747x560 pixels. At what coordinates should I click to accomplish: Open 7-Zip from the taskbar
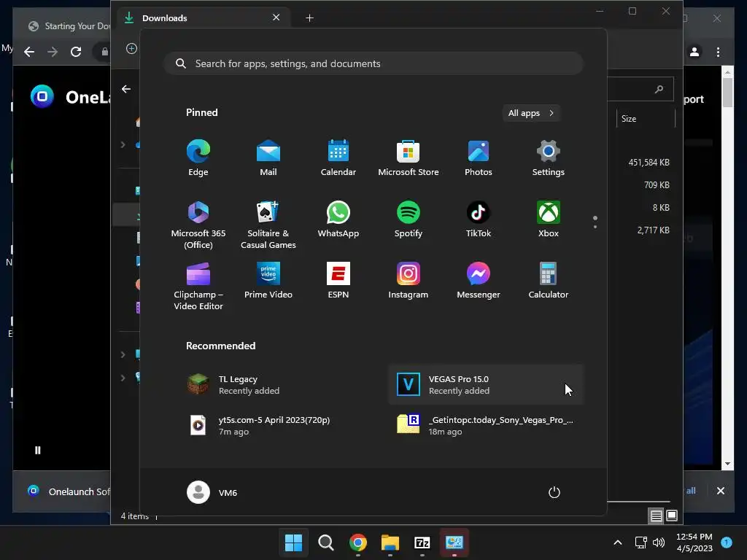tap(422, 542)
